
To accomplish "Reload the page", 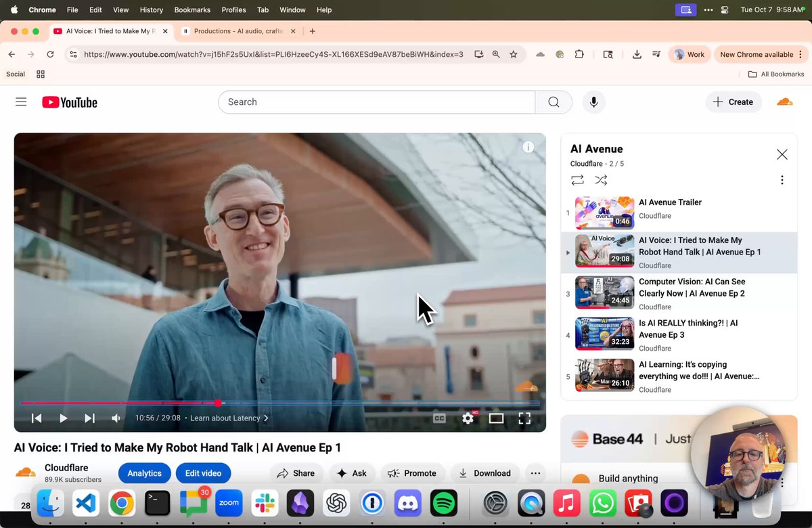I will click(50, 54).
